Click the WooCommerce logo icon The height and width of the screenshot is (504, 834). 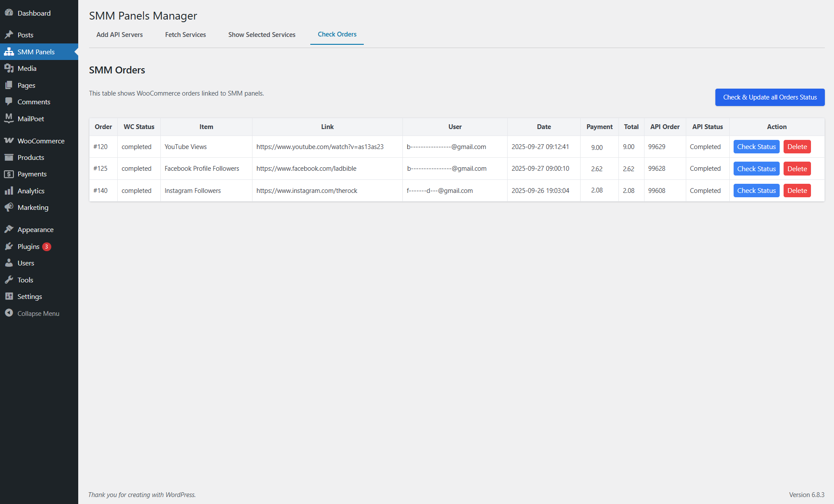point(9,141)
